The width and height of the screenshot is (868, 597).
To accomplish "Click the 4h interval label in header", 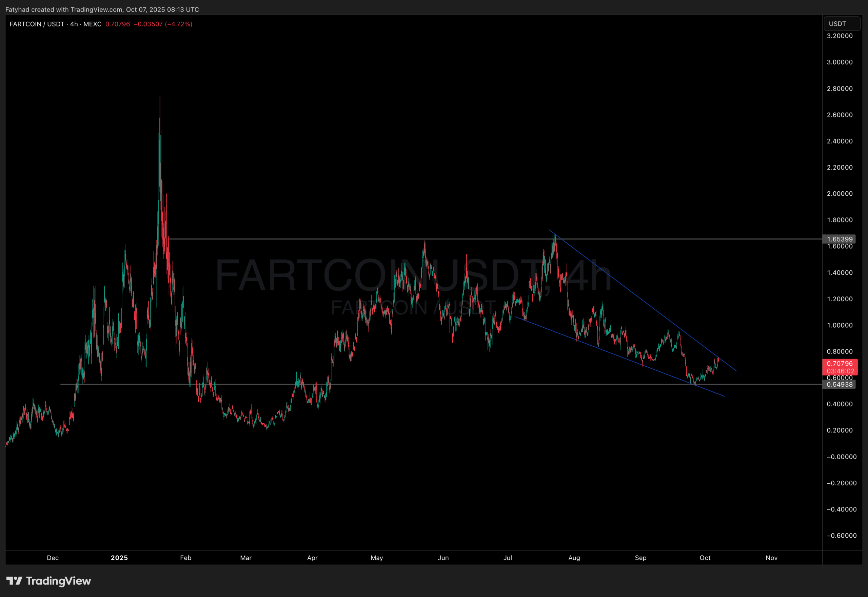I will tap(74, 24).
